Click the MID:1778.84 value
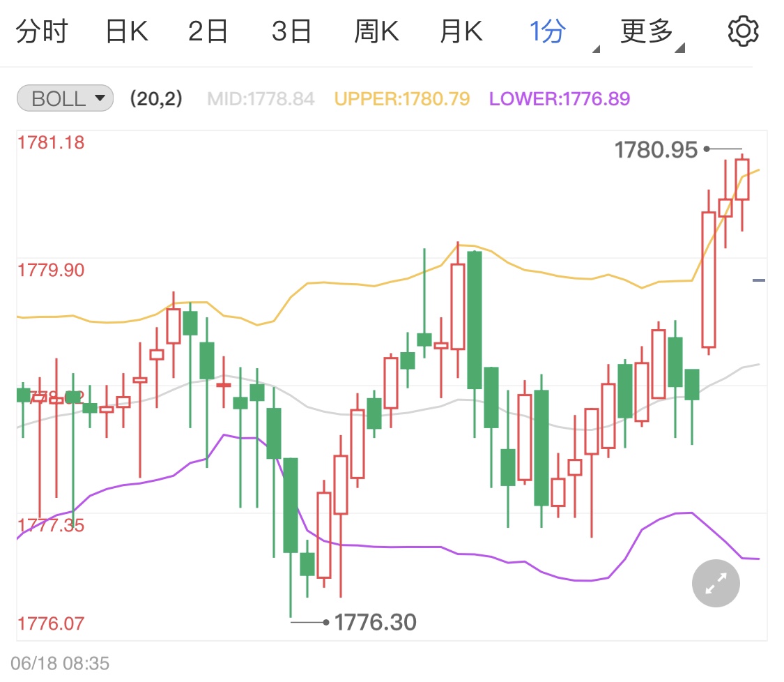 [261, 98]
